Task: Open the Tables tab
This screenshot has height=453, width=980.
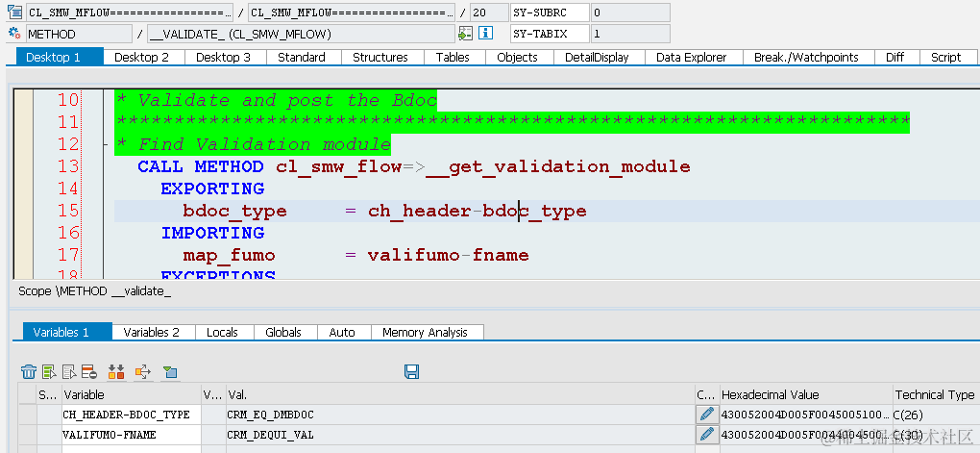Action: (x=453, y=57)
